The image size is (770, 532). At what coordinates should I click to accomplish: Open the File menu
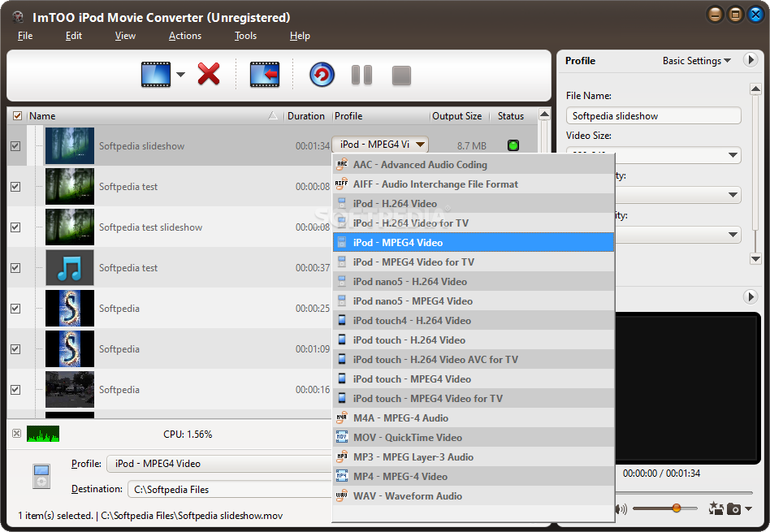25,36
